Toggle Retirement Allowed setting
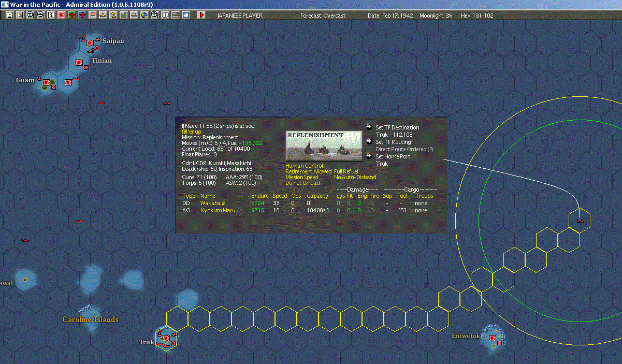Screen dimensions: 622x364 (x=308, y=171)
